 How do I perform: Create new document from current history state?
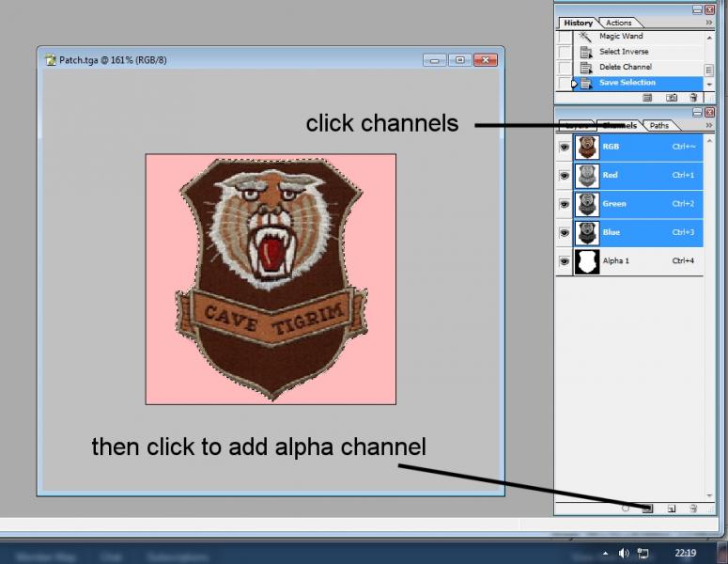click(647, 97)
